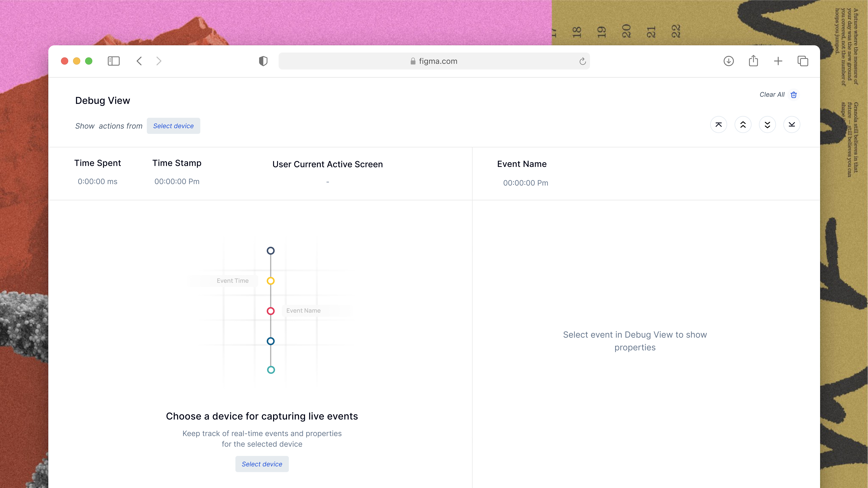This screenshot has height=488, width=868.
Task: Click the dark navy timeline marker
Action: click(271, 251)
